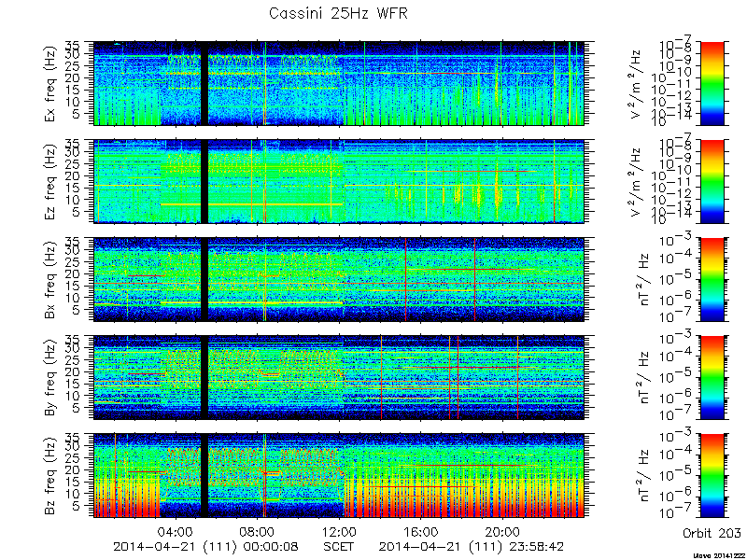Click the 'By freq (Hz)' axis label

51,378
